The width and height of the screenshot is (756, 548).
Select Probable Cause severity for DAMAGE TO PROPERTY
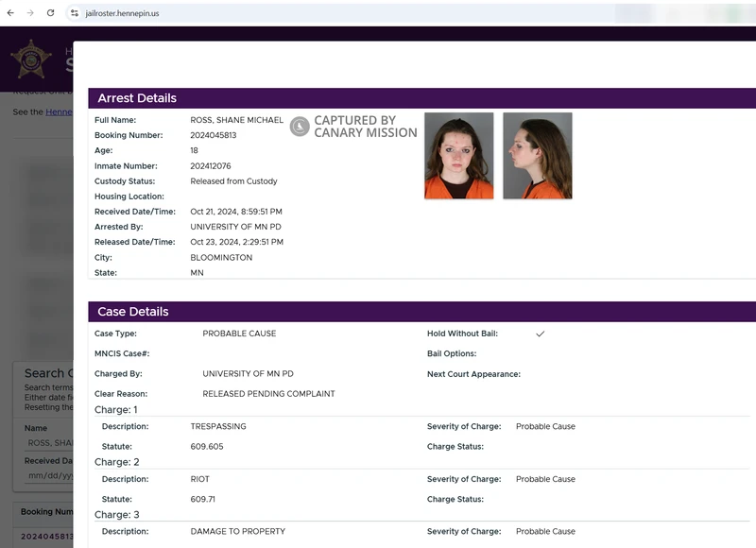pos(545,532)
